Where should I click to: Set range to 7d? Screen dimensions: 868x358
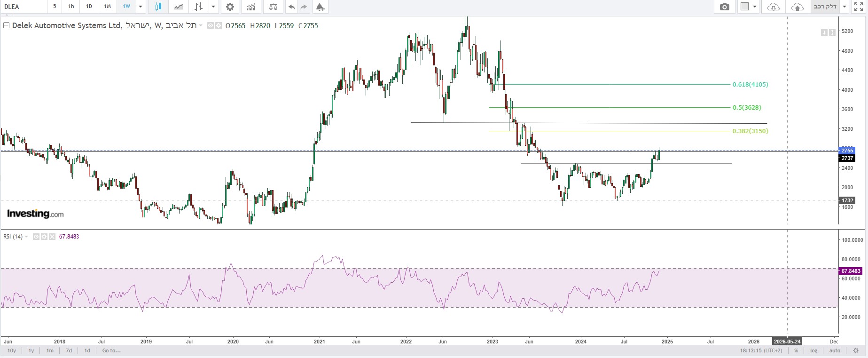69,350
